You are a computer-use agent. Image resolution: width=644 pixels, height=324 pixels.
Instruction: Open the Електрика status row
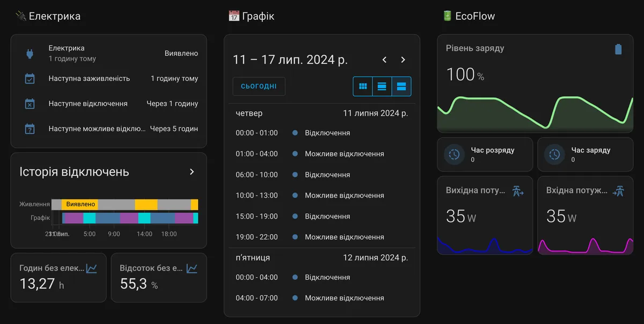click(x=108, y=53)
